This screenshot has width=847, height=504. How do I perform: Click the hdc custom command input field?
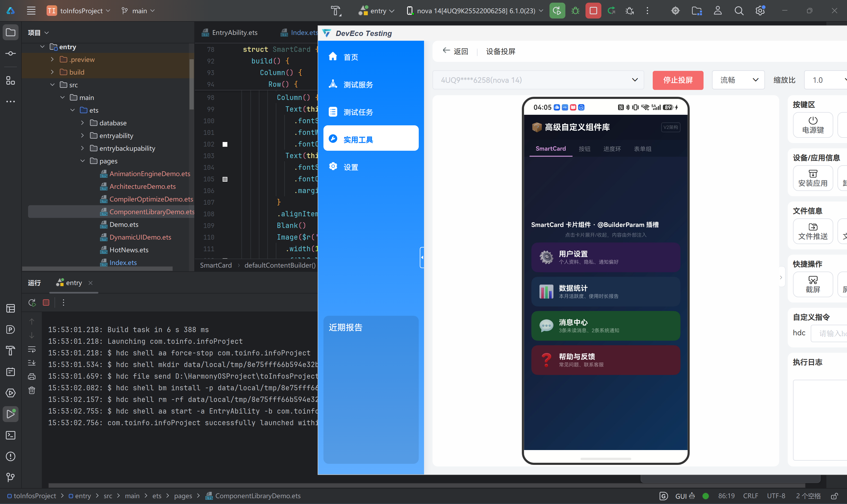point(829,333)
